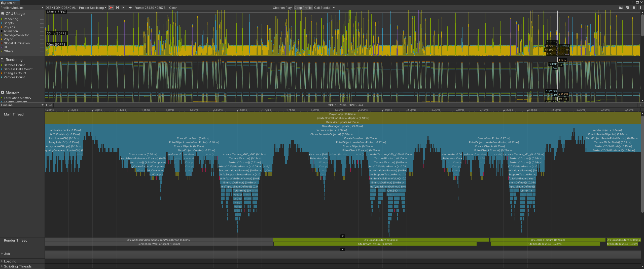
Task: Toggle the Rendering CPU category color box
Action: (2, 19)
